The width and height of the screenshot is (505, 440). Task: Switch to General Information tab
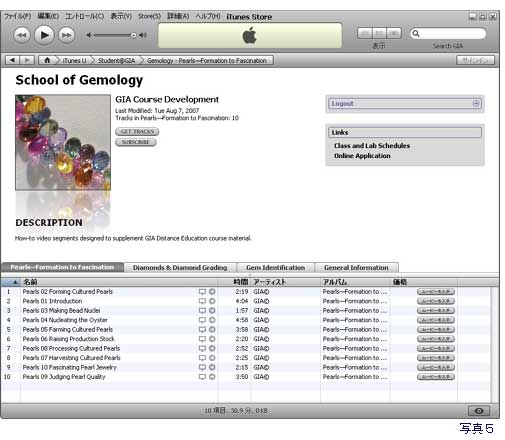[356, 268]
